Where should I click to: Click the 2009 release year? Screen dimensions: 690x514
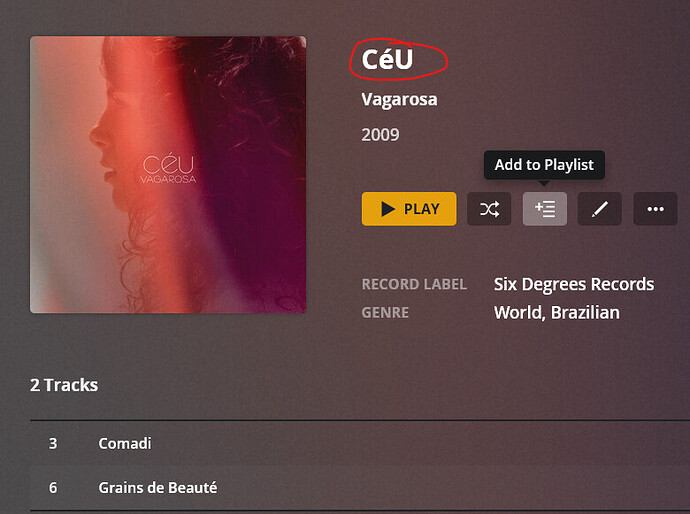(380, 135)
